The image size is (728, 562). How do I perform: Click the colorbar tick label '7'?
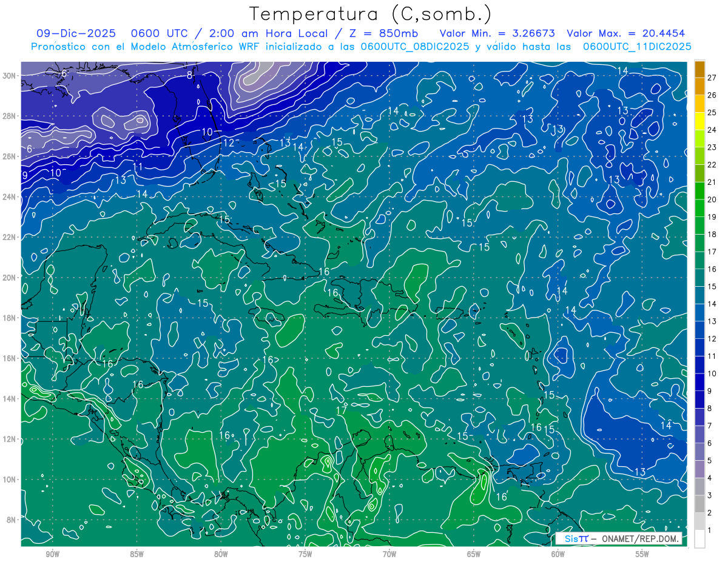coord(709,426)
